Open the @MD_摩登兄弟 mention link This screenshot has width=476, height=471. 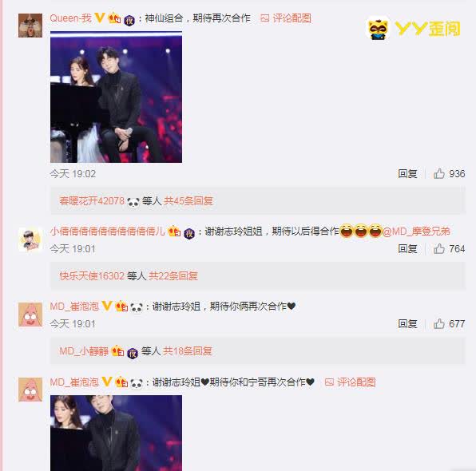click(x=416, y=232)
